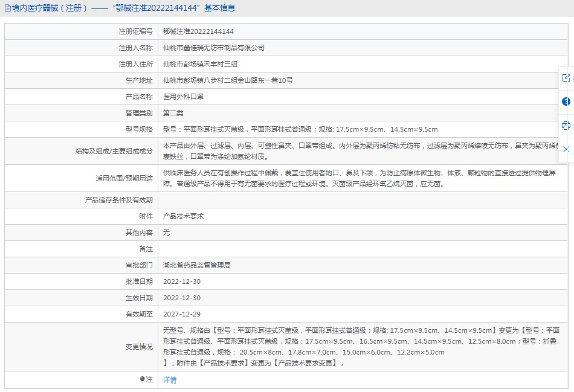Screen dimensions: 574x392
Task: Click the 适用范围/预期用途 label
Action: coord(124,178)
